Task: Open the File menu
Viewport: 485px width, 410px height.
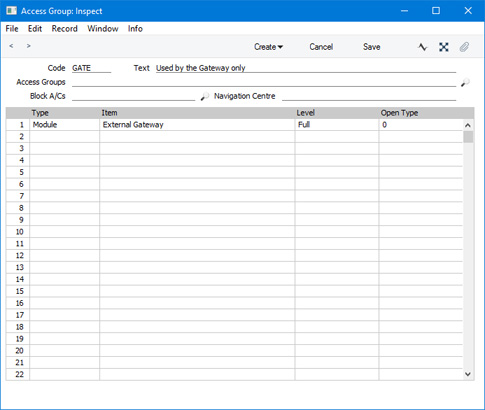Action: (12, 29)
